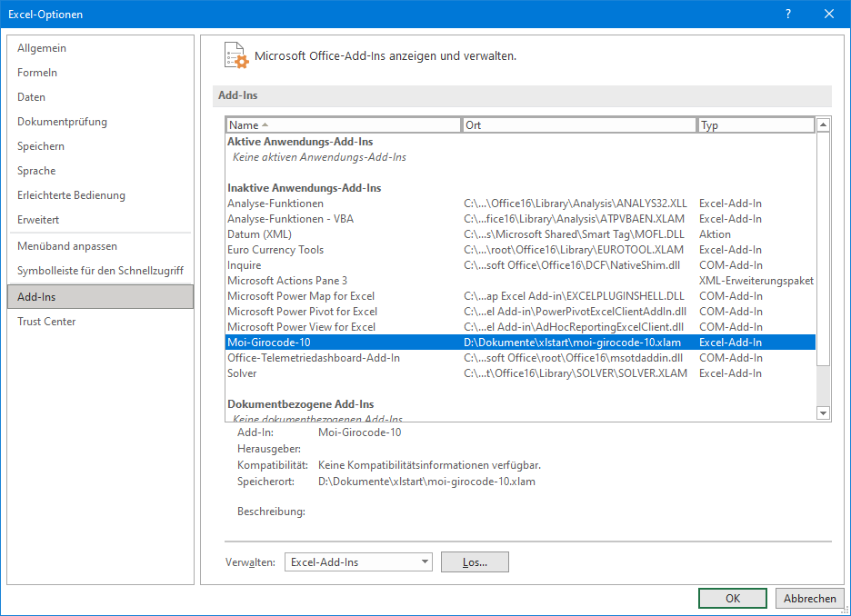Click the EUROTOOL.XLAM path cell

pyautogui.click(x=574, y=250)
